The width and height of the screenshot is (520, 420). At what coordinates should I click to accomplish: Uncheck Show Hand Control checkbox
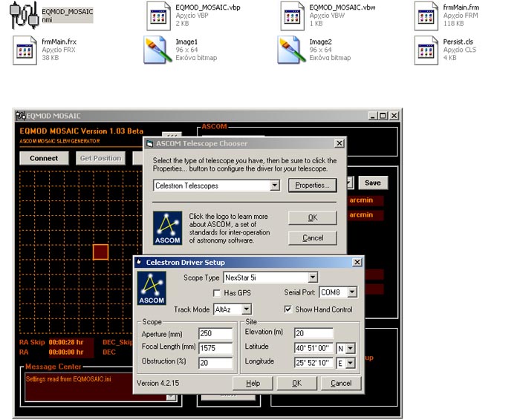point(288,309)
